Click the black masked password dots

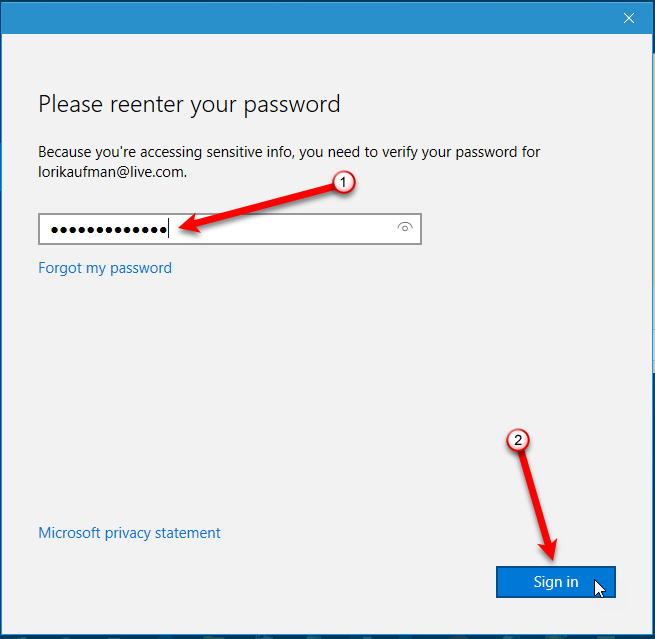tap(108, 229)
